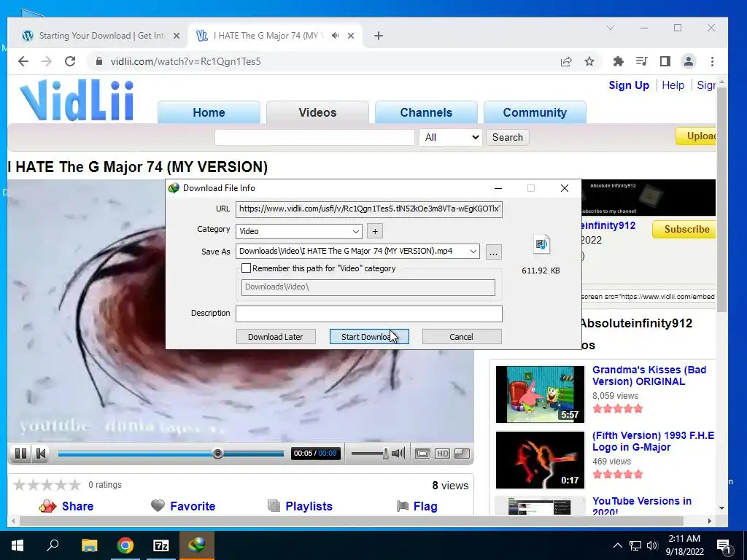The width and height of the screenshot is (747, 560).
Task: Click the VidLii logo
Action: point(76,100)
